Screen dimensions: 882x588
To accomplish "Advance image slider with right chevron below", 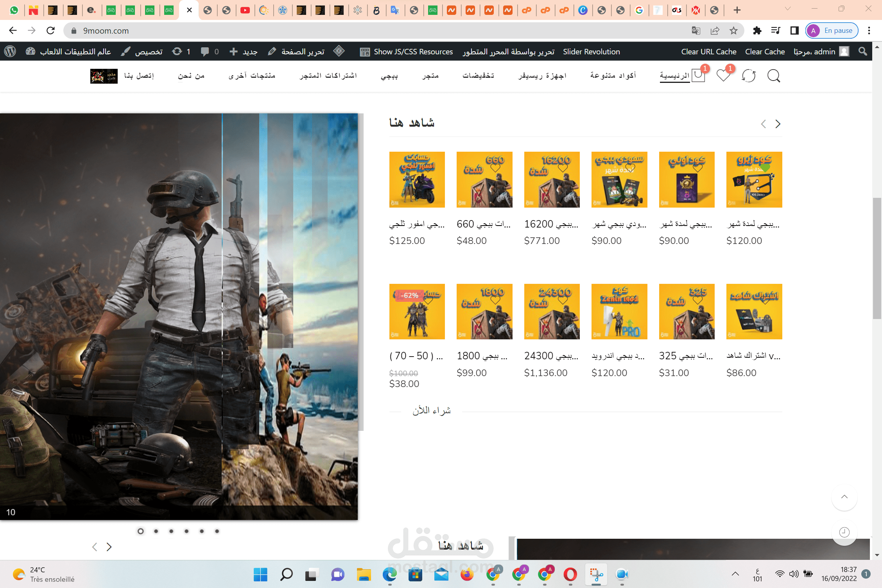I will tap(109, 547).
